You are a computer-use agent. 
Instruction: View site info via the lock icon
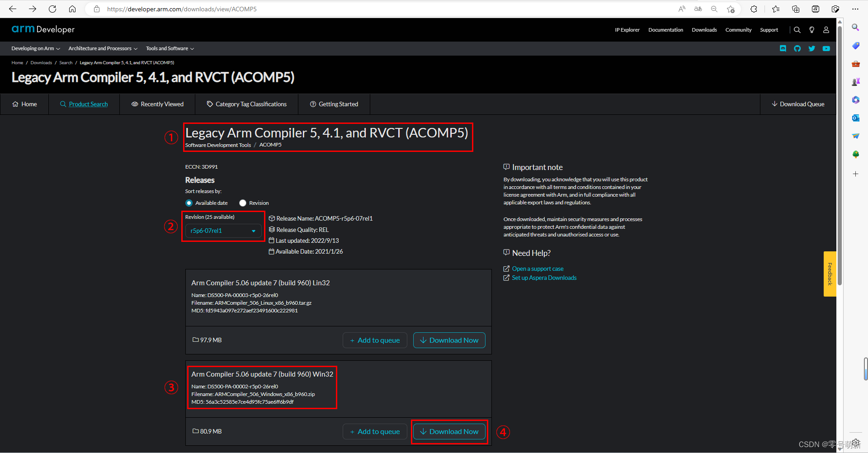point(97,9)
